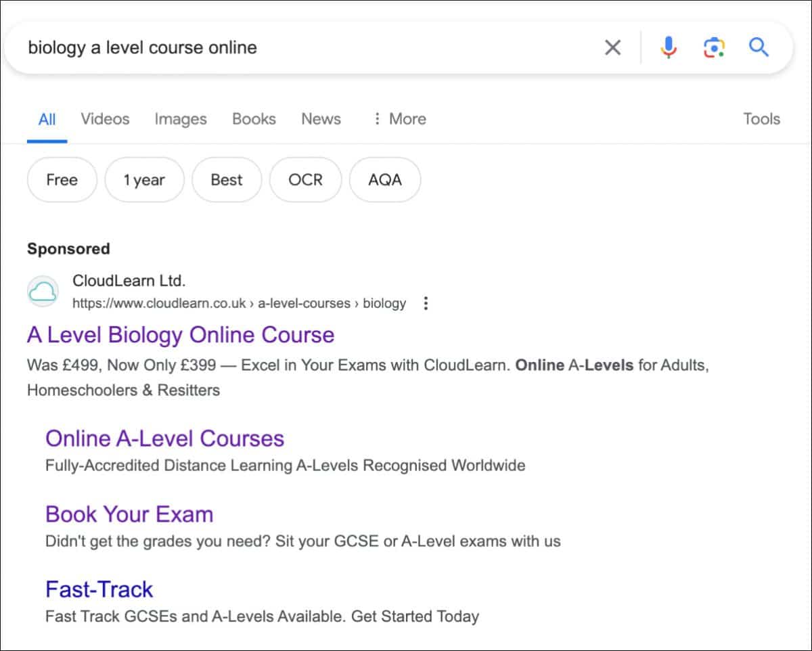Open Google Lens image search icon
This screenshot has width=812, height=651.
click(x=714, y=47)
